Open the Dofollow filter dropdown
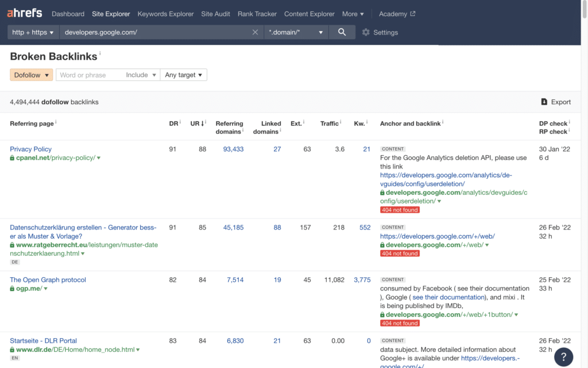This screenshot has height=368, width=588. (31, 75)
